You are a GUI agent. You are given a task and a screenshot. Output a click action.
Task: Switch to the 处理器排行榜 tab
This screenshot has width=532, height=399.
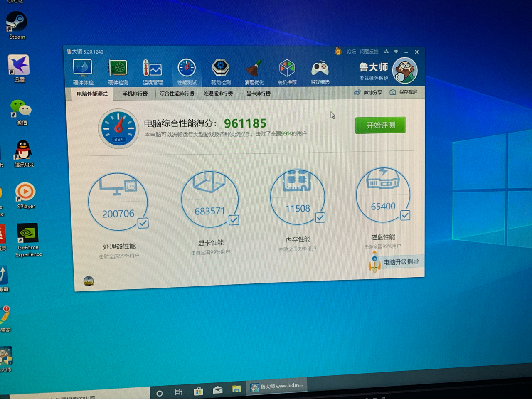click(x=218, y=94)
